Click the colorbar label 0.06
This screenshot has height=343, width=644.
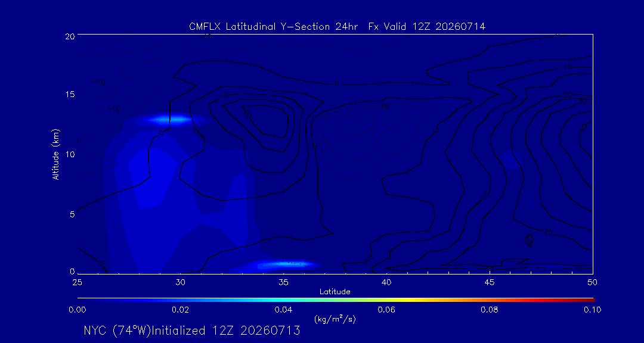[386, 310]
